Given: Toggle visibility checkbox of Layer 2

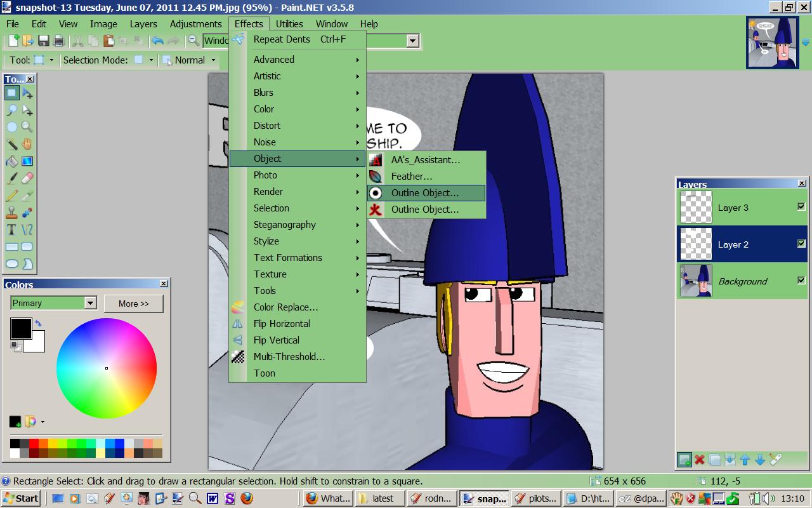Looking at the screenshot, I should point(801,244).
